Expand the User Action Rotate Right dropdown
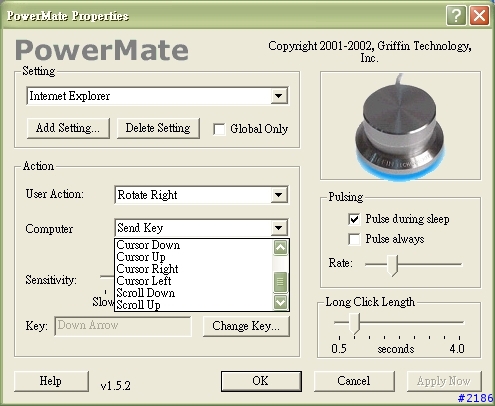The height and width of the screenshot is (406, 495). point(279,195)
